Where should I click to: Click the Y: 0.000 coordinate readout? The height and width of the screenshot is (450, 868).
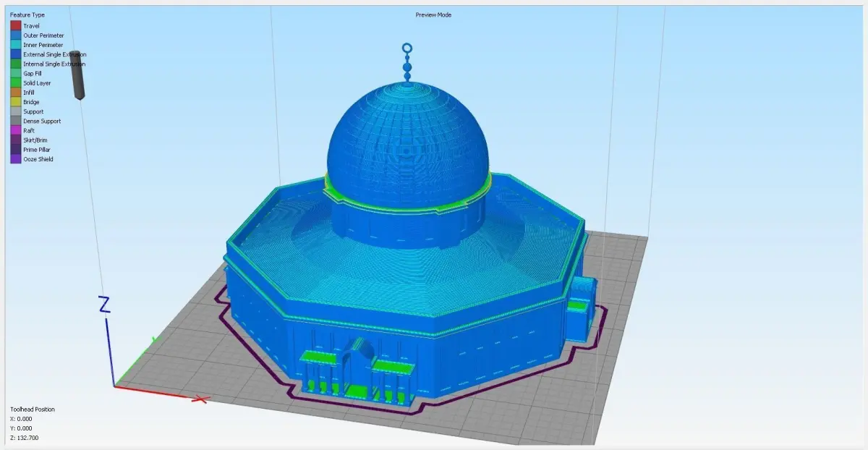point(20,428)
